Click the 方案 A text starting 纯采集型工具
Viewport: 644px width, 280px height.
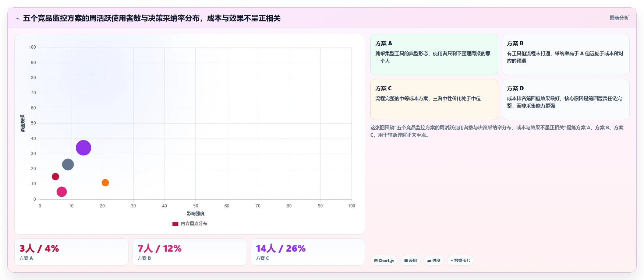click(433, 57)
